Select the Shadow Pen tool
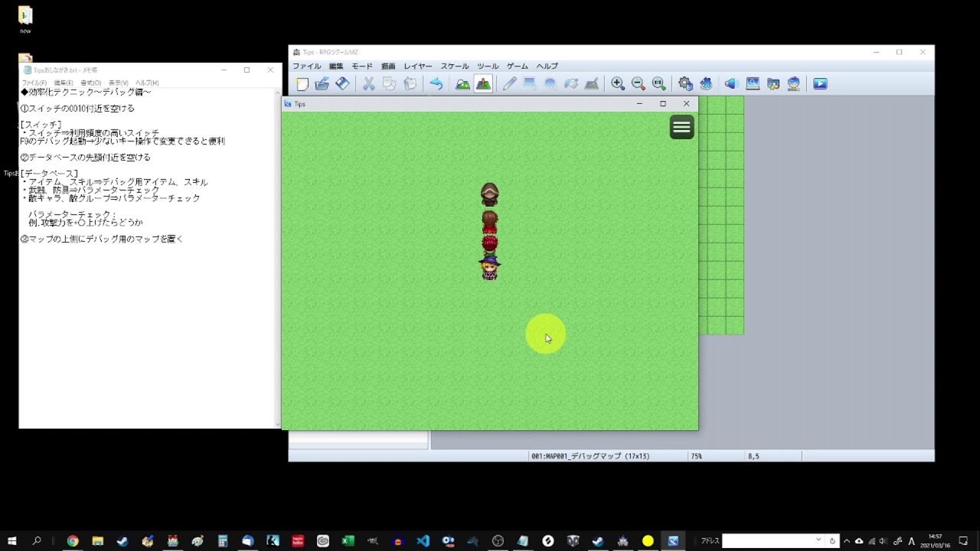980x551 pixels. (x=592, y=84)
